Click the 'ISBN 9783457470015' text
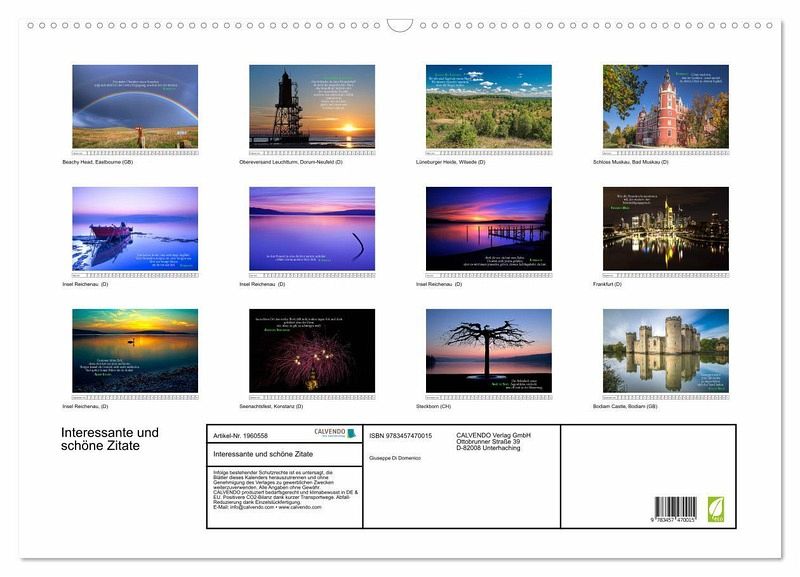The image size is (800, 577). click(x=401, y=436)
